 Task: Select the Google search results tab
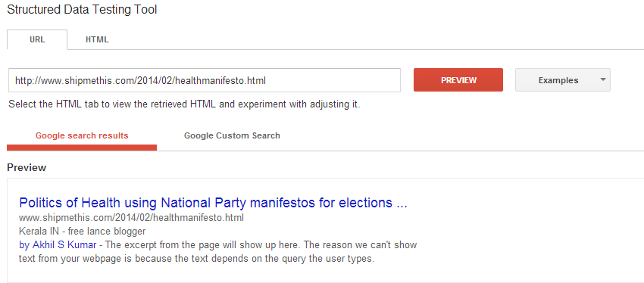tap(82, 135)
